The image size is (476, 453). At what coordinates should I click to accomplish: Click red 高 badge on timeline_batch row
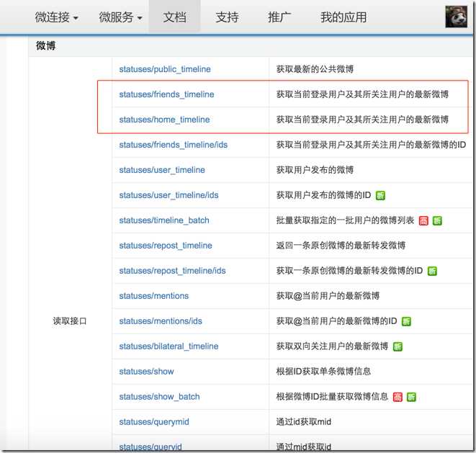pos(423,220)
